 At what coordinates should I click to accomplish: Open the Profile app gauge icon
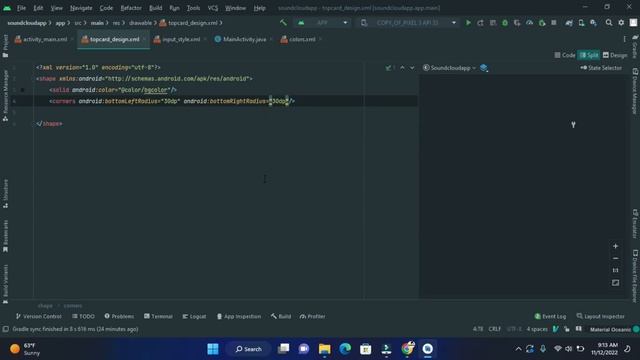tap(529, 23)
